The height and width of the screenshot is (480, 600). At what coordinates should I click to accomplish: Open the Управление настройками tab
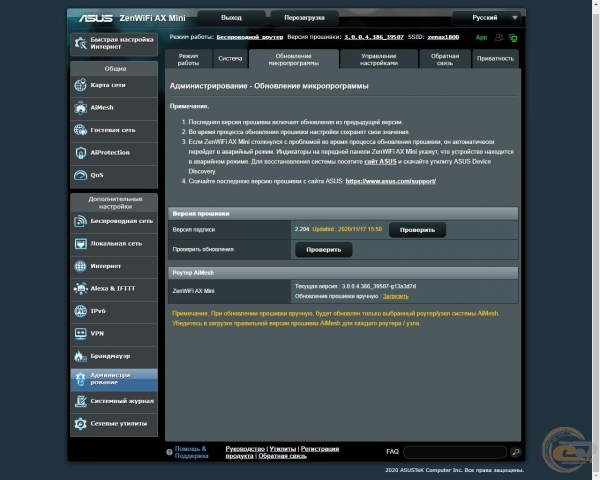pyautogui.click(x=379, y=59)
